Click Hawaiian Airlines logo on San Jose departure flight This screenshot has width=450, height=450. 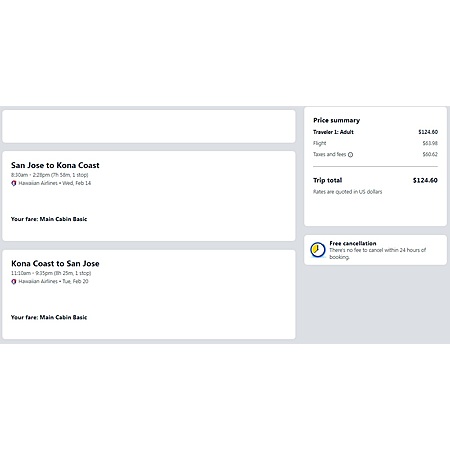(14, 183)
